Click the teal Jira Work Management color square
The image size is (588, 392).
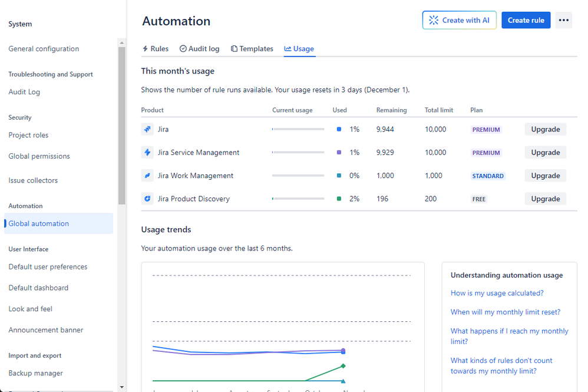(339, 176)
